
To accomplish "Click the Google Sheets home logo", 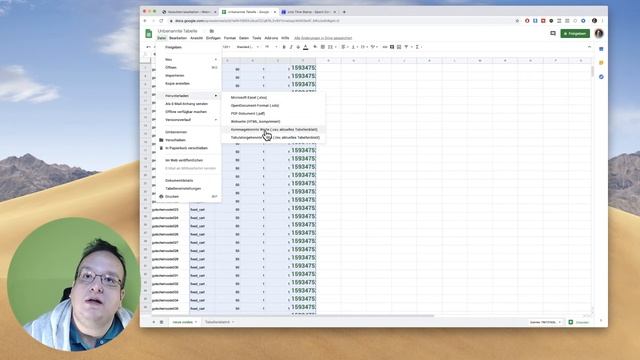I will pos(149,33).
